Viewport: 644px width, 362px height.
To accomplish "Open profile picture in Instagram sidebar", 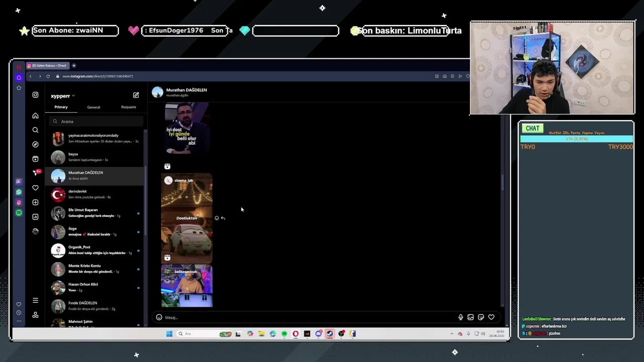I will point(35,231).
